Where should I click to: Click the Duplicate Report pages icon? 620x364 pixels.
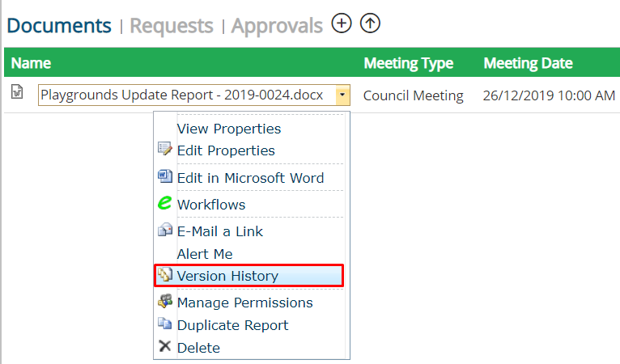pos(165,324)
